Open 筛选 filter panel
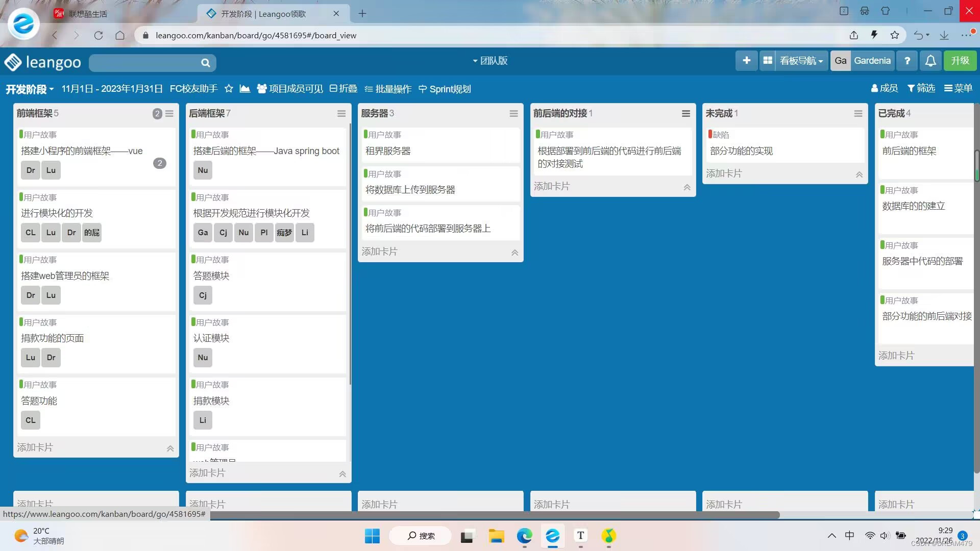This screenshot has width=980, height=551. click(921, 88)
